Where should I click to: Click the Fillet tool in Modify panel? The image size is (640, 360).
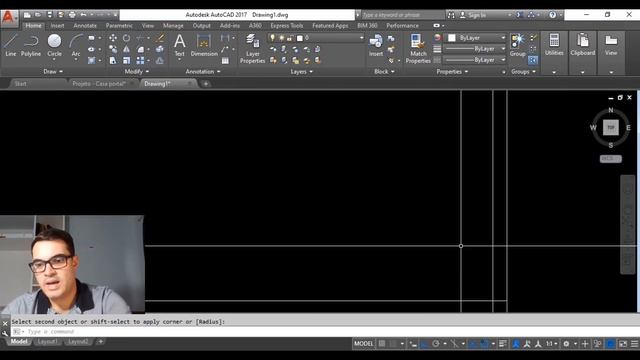(x=140, y=49)
